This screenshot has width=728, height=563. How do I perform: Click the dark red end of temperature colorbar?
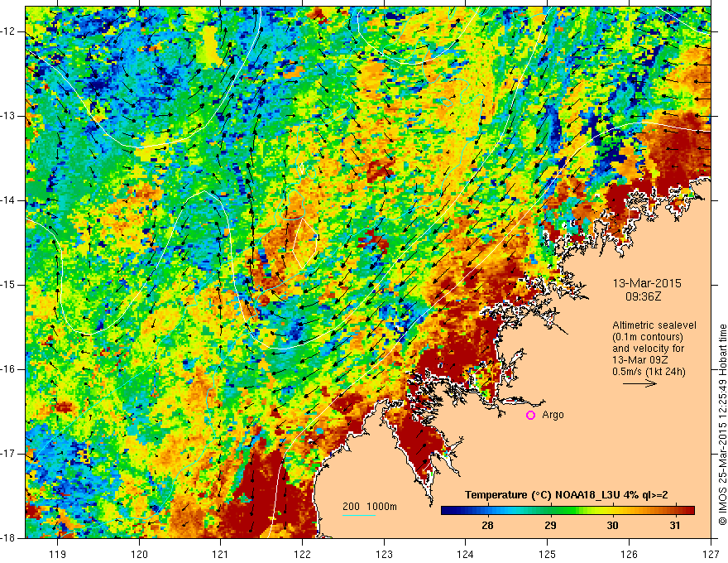coord(687,511)
